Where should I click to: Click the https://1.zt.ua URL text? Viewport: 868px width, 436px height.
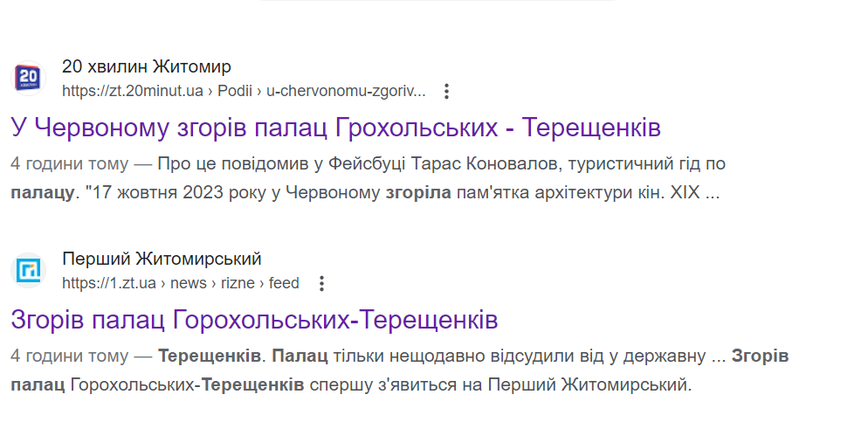109,283
